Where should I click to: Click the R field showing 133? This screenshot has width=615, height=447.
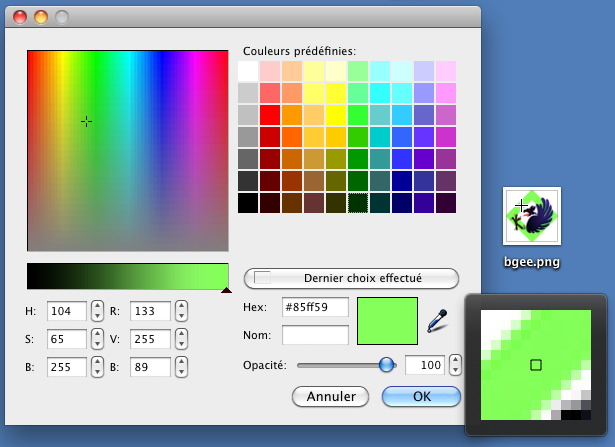[150, 311]
